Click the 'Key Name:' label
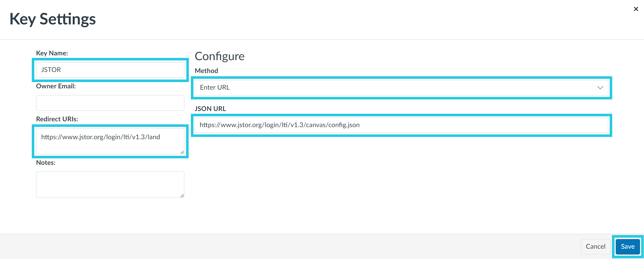The image size is (644, 259). coord(52,53)
